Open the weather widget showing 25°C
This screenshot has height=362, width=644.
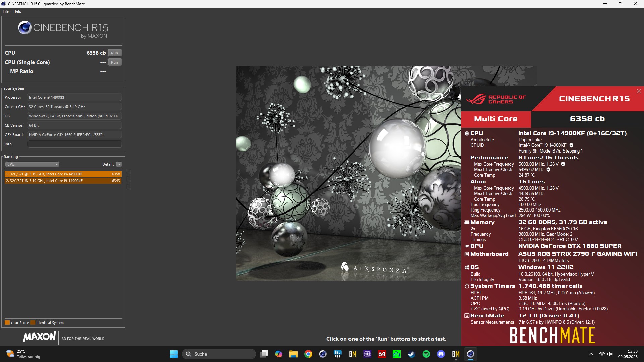point(23,354)
